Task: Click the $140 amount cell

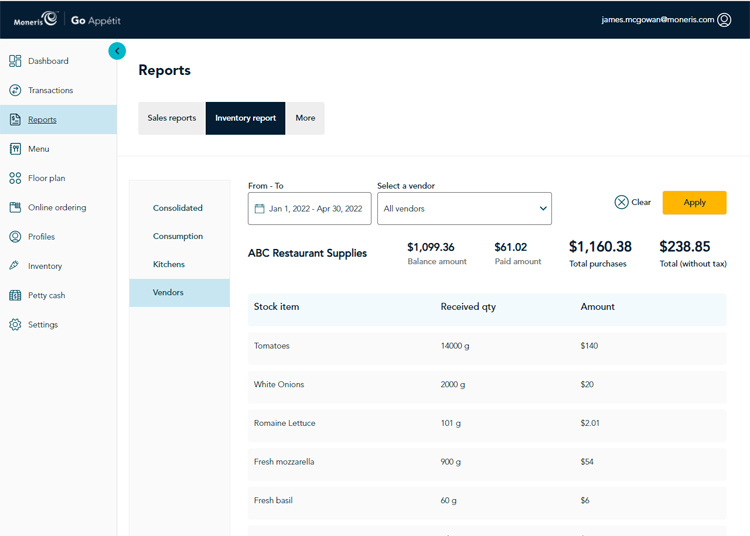Action: pyautogui.click(x=589, y=346)
